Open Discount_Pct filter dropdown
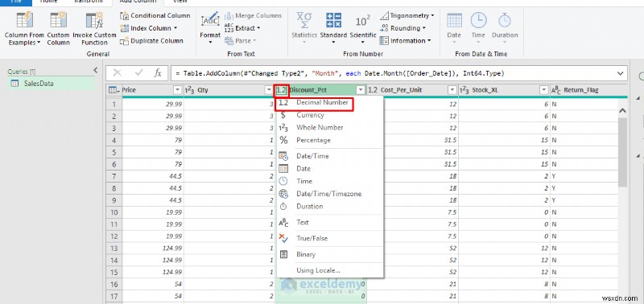The height and width of the screenshot is (304, 644). click(361, 90)
